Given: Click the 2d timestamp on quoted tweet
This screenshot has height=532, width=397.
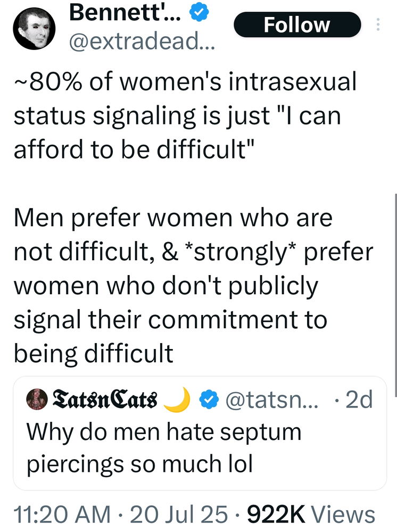Looking at the screenshot, I should (359, 400).
